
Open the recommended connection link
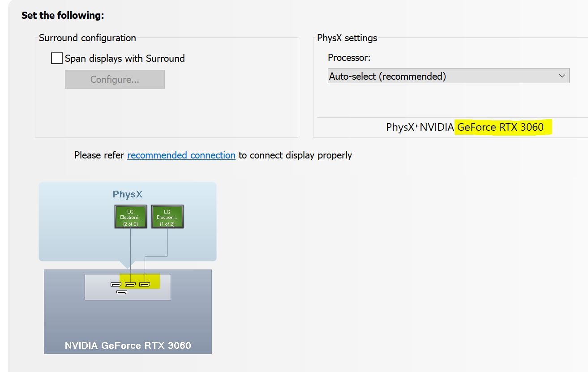[181, 155]
